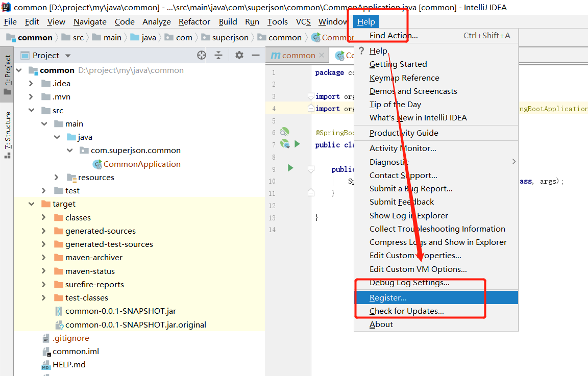This screenshot has height=376, width=588.
Task: Click the HELP.md markdown file icon
Action: [46, 365]
